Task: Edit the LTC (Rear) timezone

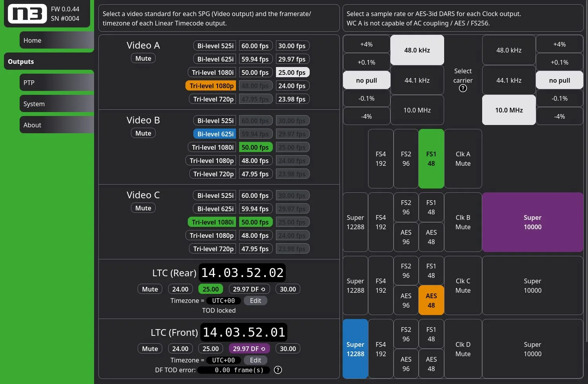Action: [x=256, y=301]
